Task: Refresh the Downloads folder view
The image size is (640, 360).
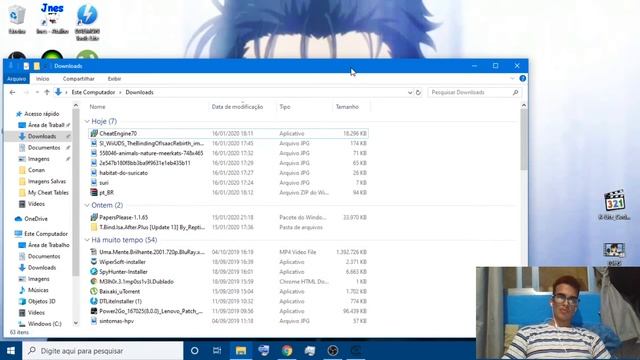Action: click(x=418, y=93)
